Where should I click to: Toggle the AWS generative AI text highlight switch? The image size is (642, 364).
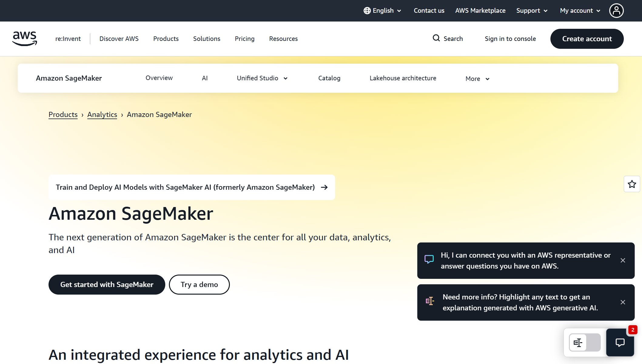tap(584, 342)
